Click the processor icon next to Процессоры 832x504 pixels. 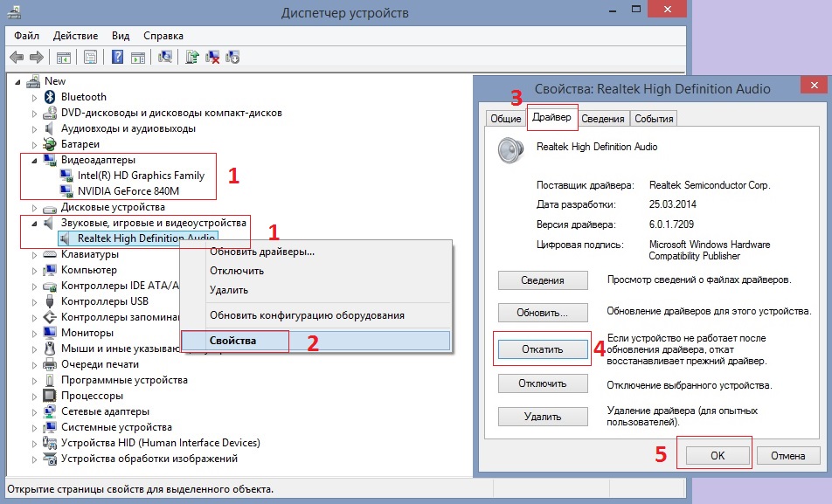50,396
